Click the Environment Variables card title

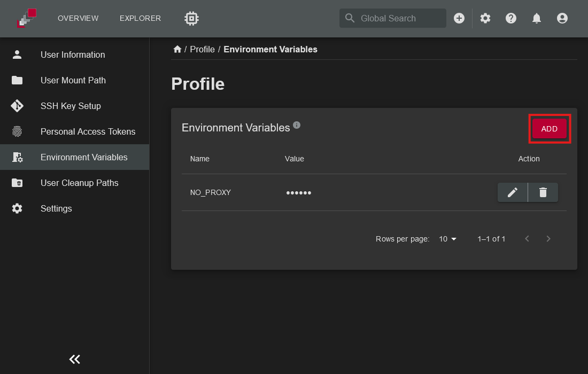236,128
